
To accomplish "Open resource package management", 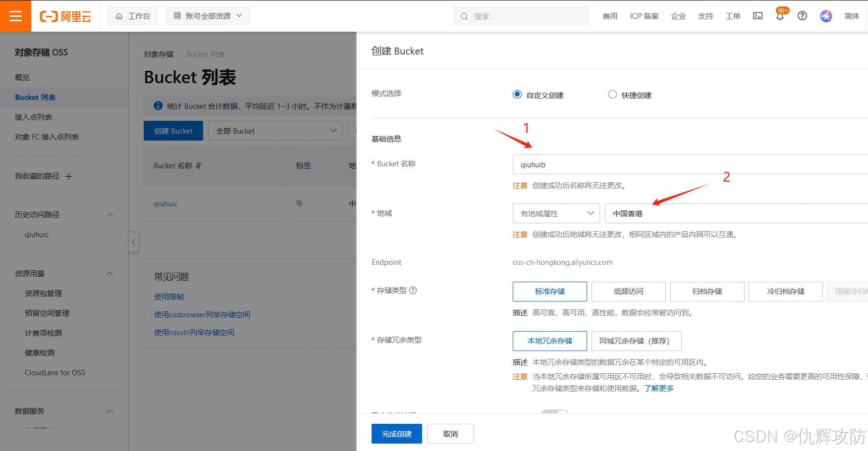I will (43, 293).
